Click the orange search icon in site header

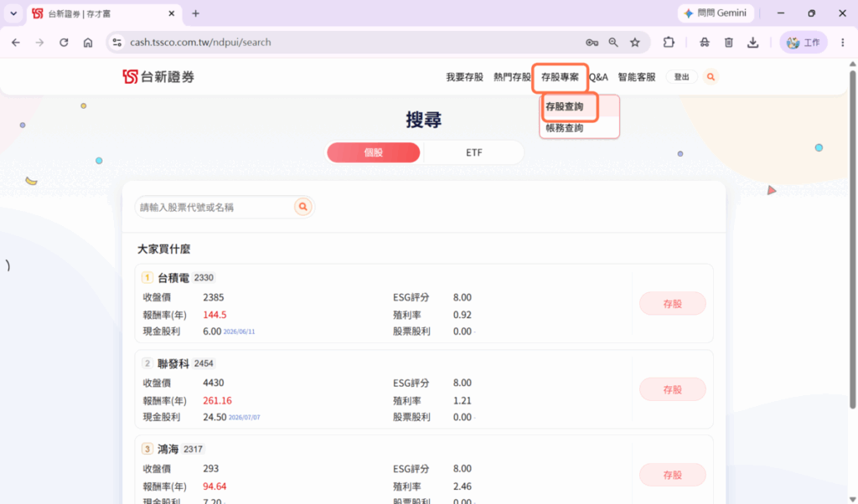click(x=711, y=77)
